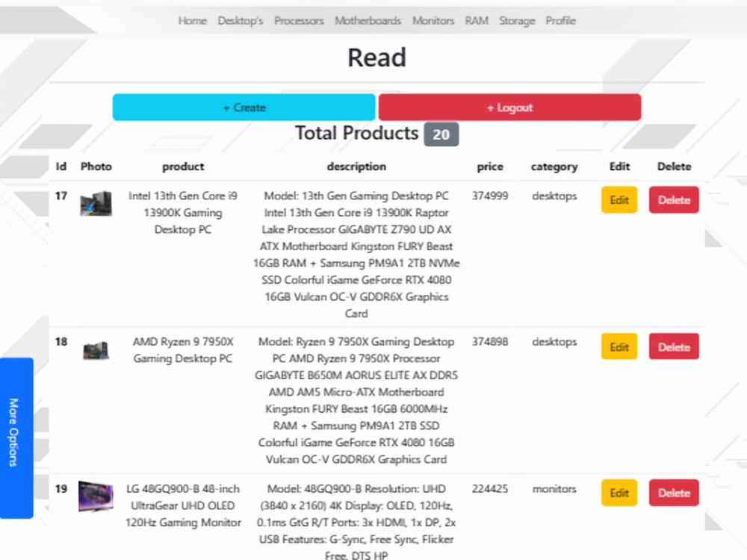Click the Id cell 17
Screen dimensions: 747x560
coord(61,196)
